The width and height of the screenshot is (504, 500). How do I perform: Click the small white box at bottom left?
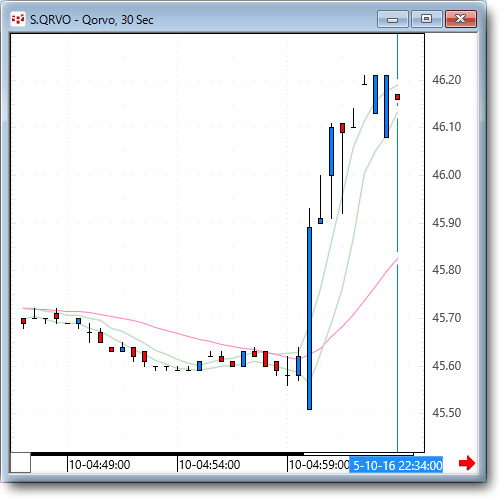coord(21,462)
